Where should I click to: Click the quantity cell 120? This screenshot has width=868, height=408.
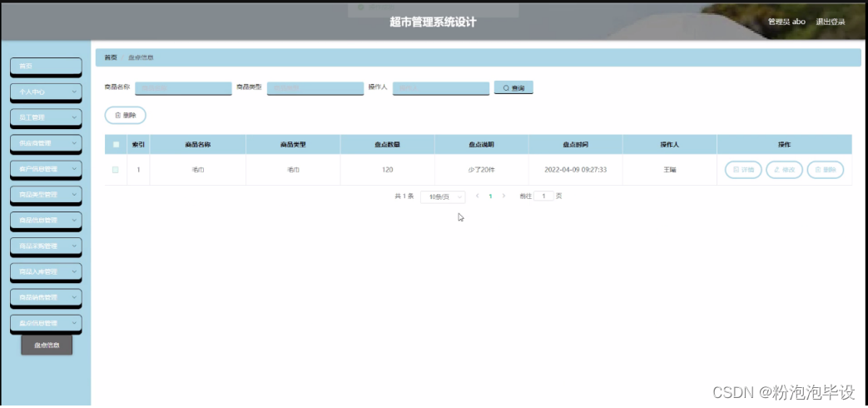click(x=388, y=169)
